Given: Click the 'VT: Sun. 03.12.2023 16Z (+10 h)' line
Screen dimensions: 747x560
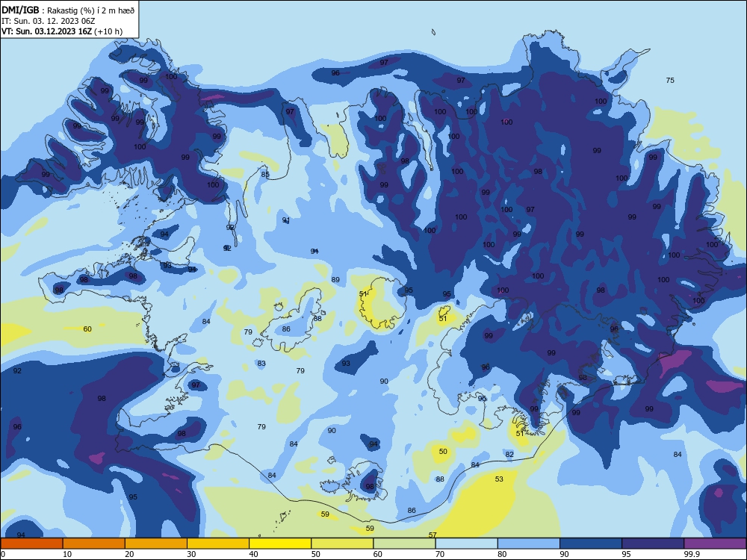Looking at the screenshot, I should click(62, 31).
